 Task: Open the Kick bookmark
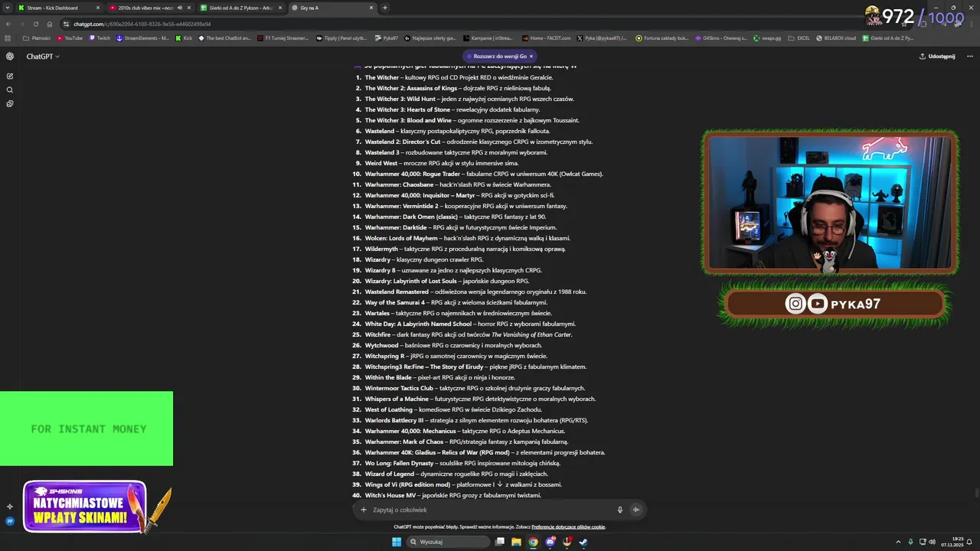click(x=184, y=37)
